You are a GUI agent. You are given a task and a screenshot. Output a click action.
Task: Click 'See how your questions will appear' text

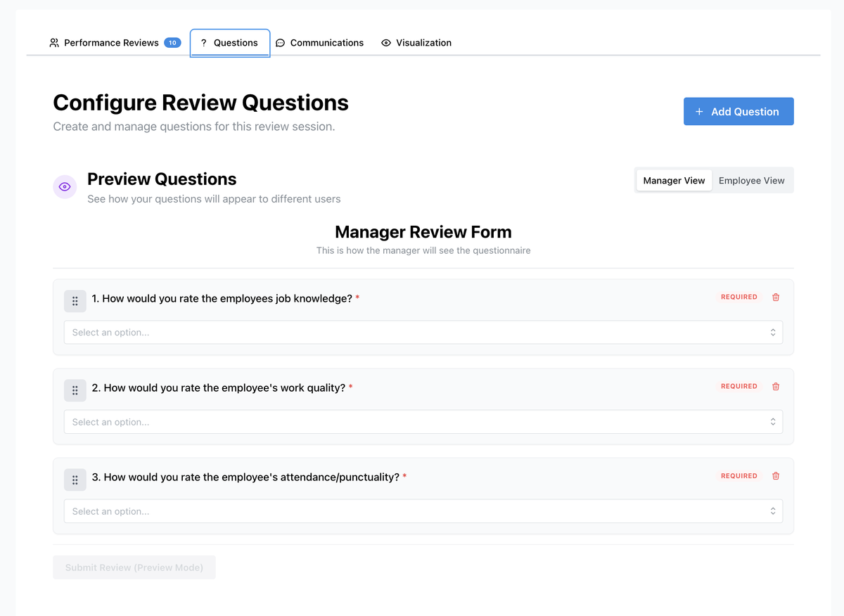tap(214, 199)
